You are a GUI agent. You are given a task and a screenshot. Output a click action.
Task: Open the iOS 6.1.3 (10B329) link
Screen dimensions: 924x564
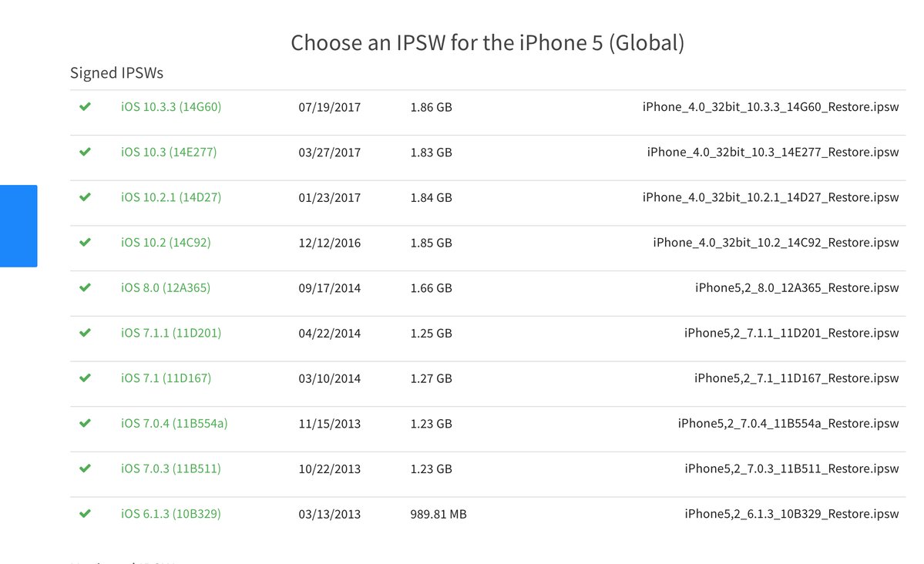pos(171,513)
